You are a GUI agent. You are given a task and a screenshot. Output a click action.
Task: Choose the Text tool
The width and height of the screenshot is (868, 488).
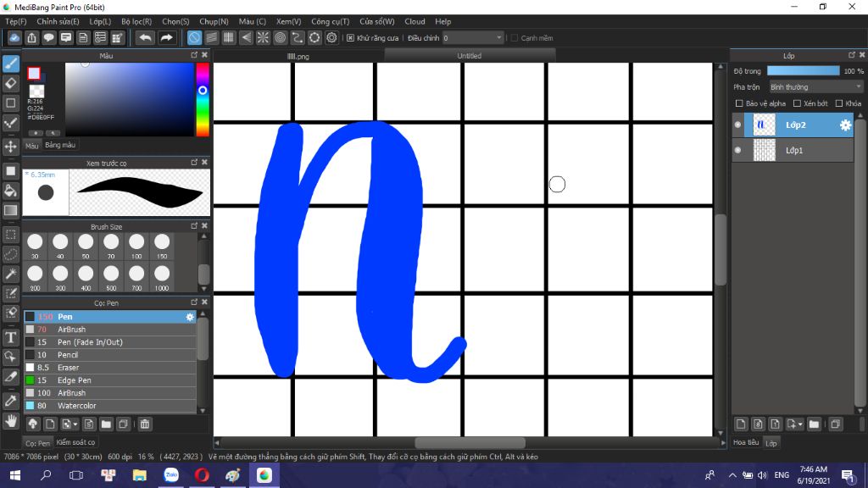[x=10, y=337]
